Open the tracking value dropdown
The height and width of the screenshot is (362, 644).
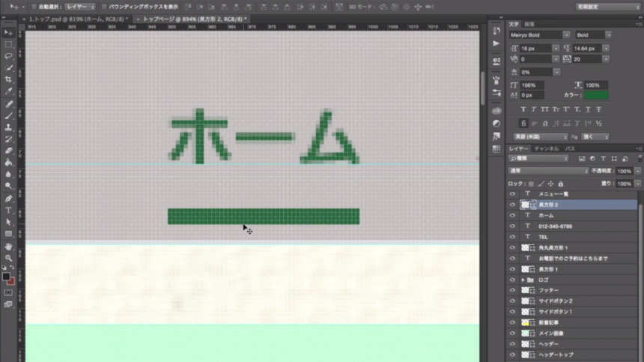[606, 59]
